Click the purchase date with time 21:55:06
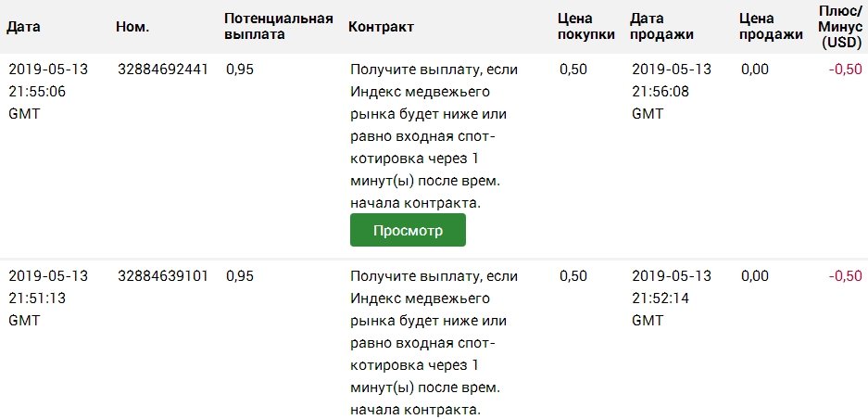Image resolution: width=868 pixels, height=419 pixels. click(x=48, y=92)
